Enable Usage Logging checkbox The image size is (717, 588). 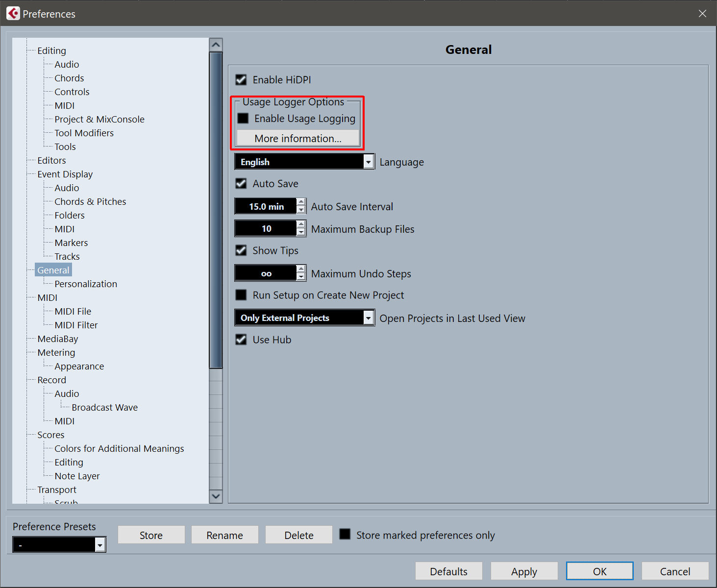243,119
